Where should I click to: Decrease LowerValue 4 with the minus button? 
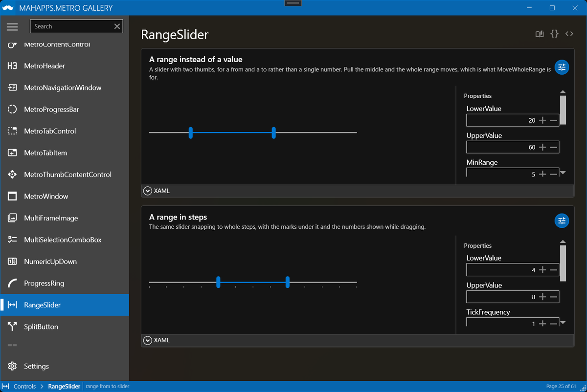click(553, 270)
